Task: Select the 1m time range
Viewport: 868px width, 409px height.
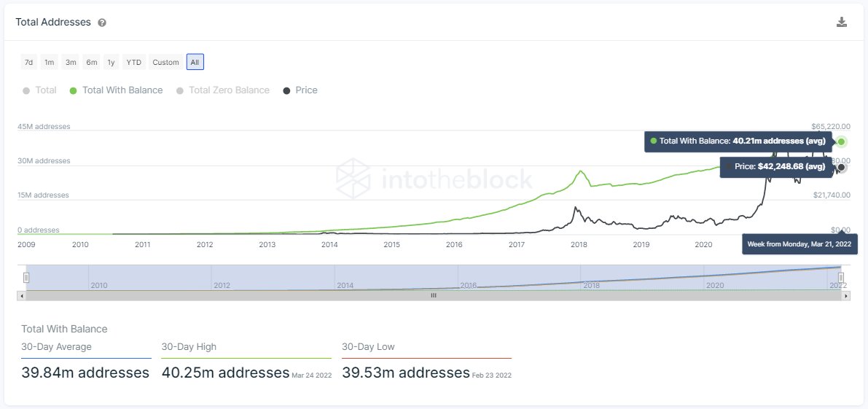Action: pyautogui.click(x=49, y=62)
